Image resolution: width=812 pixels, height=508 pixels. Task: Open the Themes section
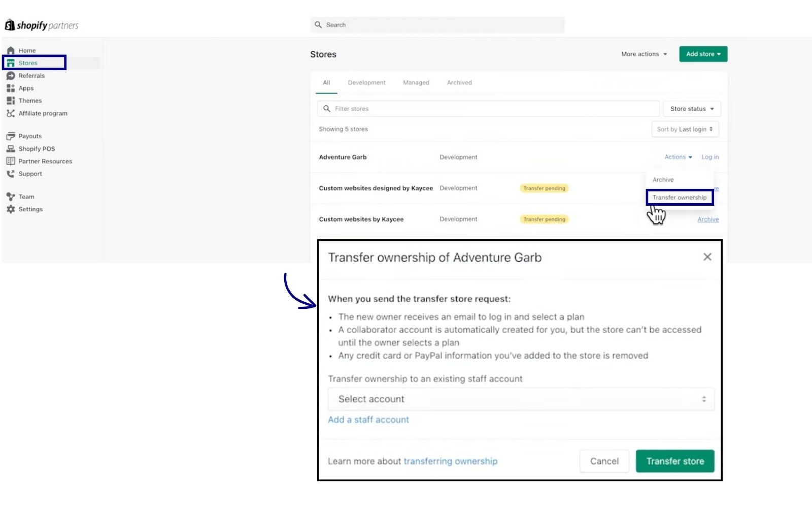(x=29, y=101)
